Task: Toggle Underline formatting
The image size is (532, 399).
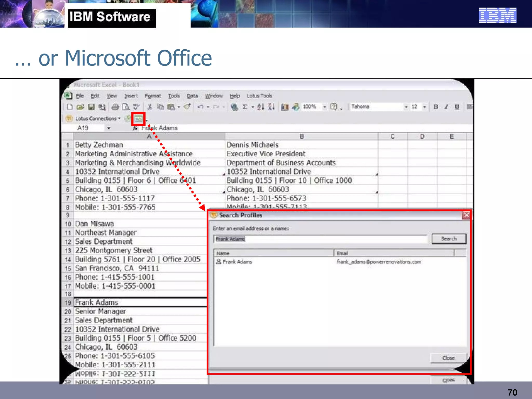Action: [457, 107]
